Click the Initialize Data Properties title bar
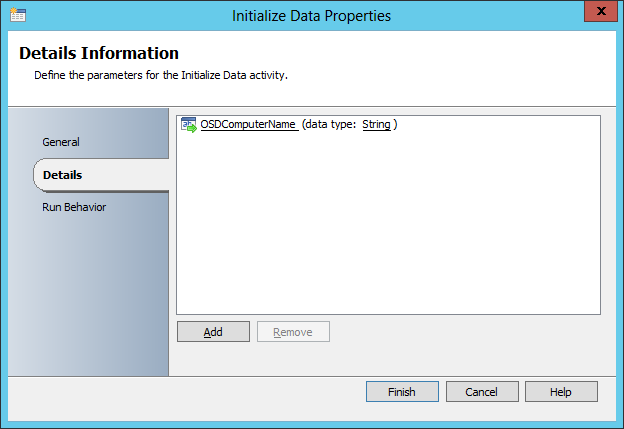 point(311,16)
